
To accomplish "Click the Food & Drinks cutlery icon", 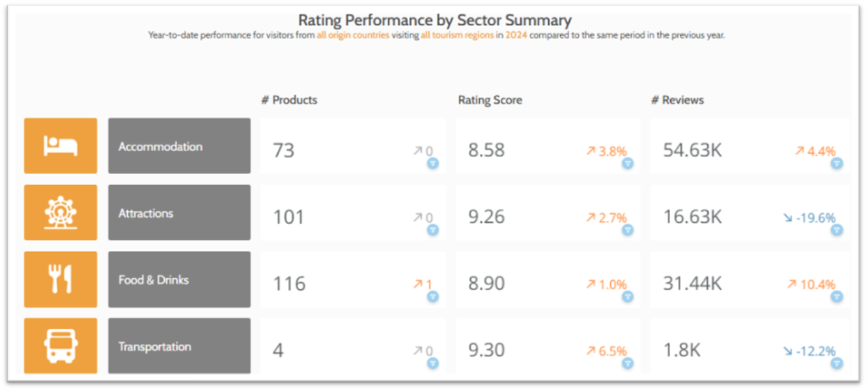I will [x=61, y=280].
